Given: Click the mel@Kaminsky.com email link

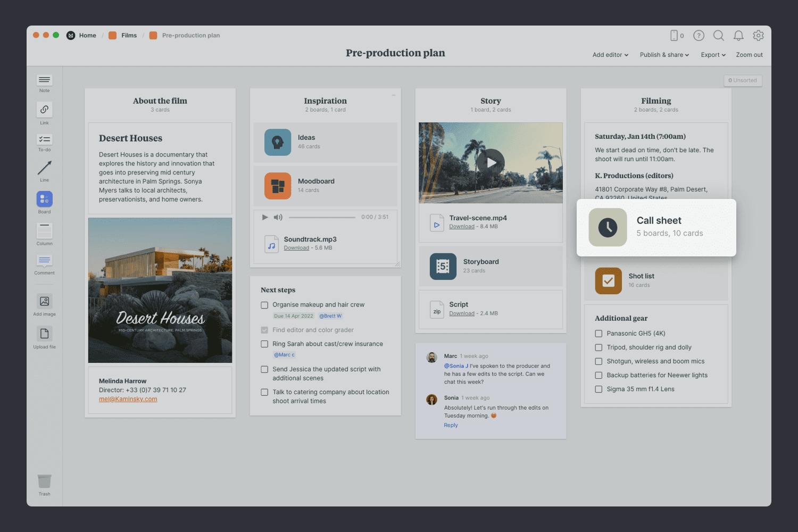Looking at the screenshot, I should click(128, 399).
